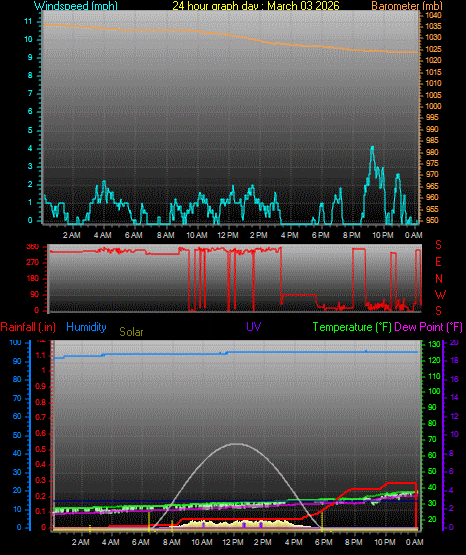Click the 110 value on the green temperature axis
The width and height of the screenshot is (466, 555).
pos(434,376)
